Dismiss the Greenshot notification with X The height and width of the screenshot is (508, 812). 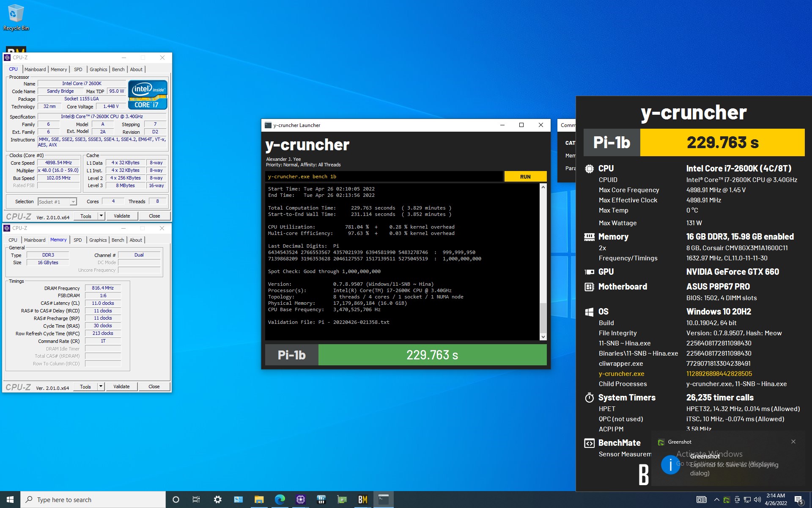click(x=793, y=442)
